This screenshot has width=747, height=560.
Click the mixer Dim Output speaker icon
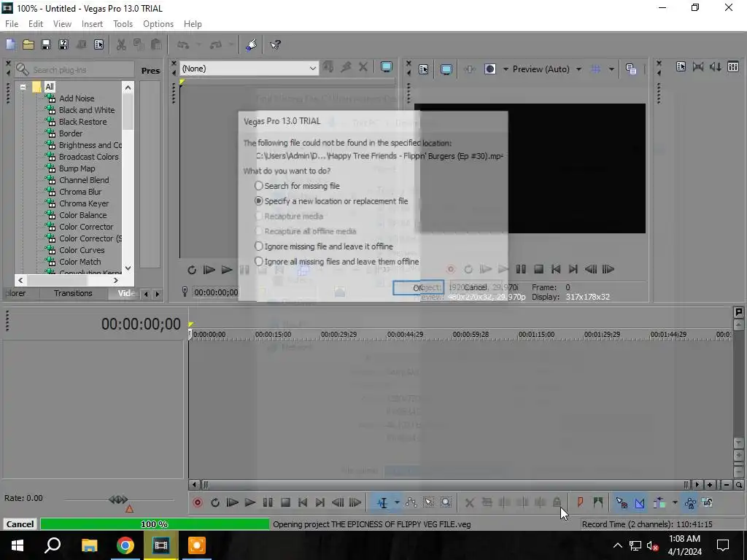coord(716,66)
